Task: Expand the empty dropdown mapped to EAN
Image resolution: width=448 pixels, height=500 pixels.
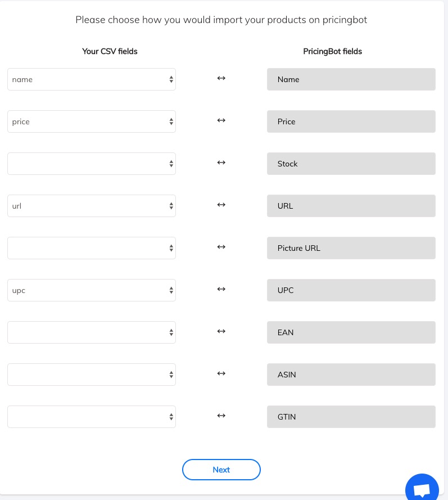Action: tap(92, 332)
